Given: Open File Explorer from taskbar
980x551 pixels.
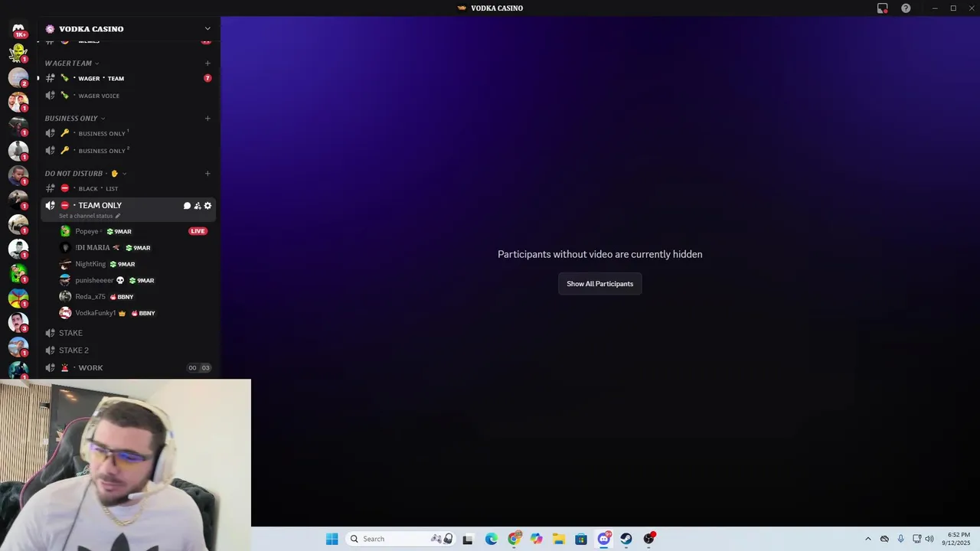Looking at the screenshot, I should [559, 539].
